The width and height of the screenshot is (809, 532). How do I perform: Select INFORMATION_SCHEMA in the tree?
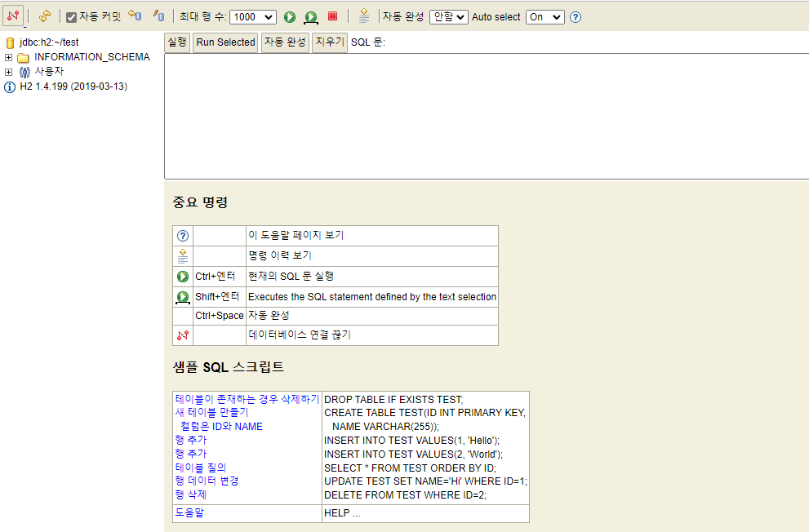(91, 56)
